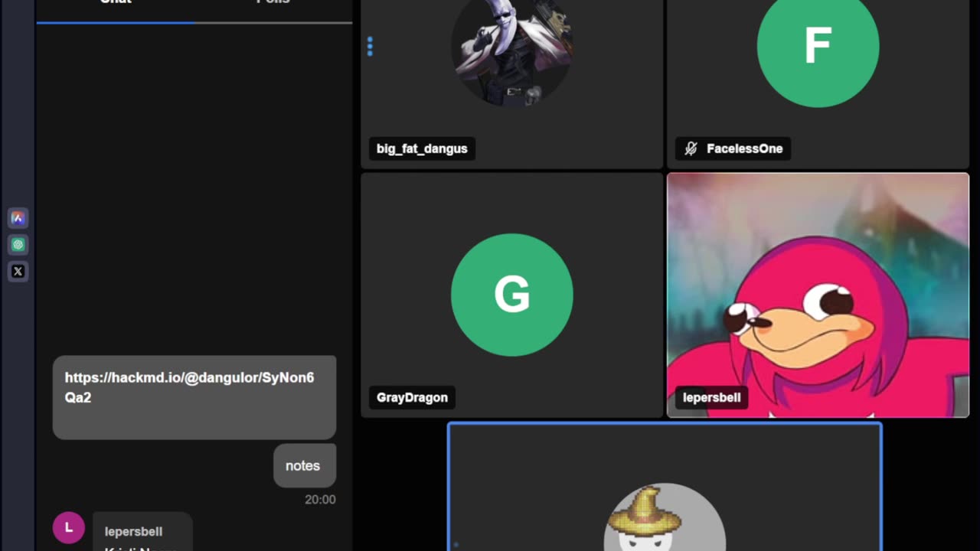Open the ChatGPT icon in sidebar
The width and height of the screenshot is (980, 551).
click(x=18, y=245)
